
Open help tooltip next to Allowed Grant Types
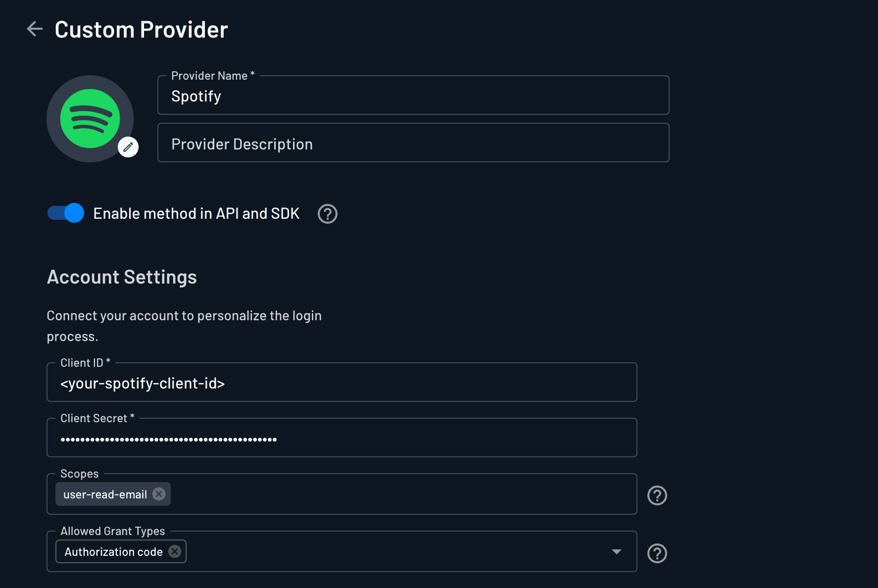(x=657, y=553)
